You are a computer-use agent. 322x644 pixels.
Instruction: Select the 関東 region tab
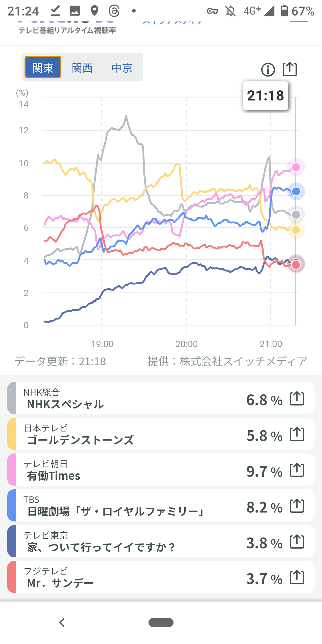43,67
